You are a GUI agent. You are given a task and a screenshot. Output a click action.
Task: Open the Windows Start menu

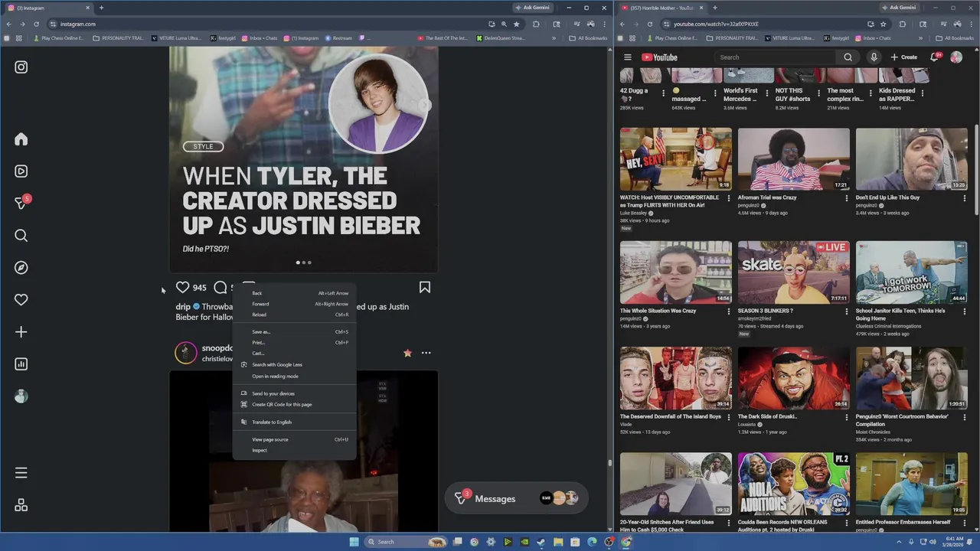click(354, 542)
